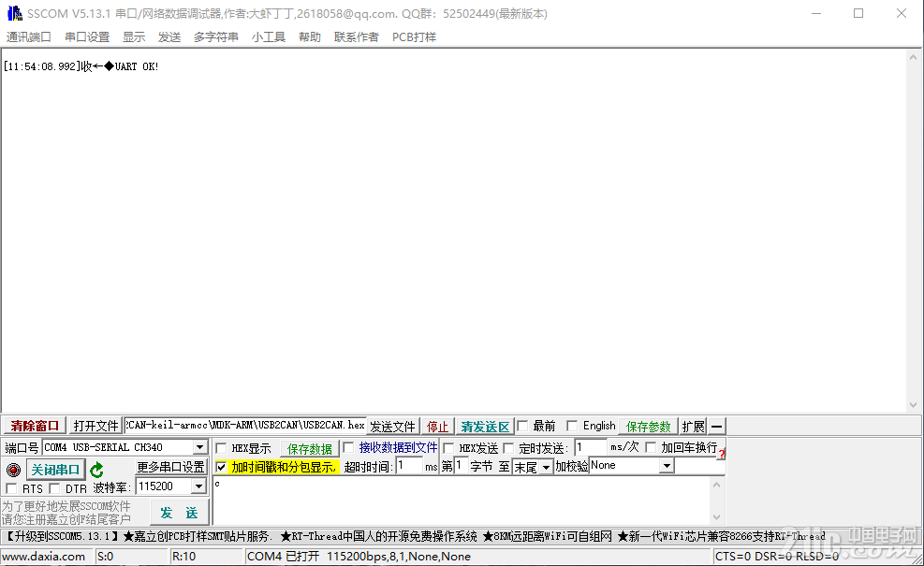The height and width of the screenshot is (566, 924).
Task: Open the 末尾 byte position dropdown
Action: tap(546, 467)
